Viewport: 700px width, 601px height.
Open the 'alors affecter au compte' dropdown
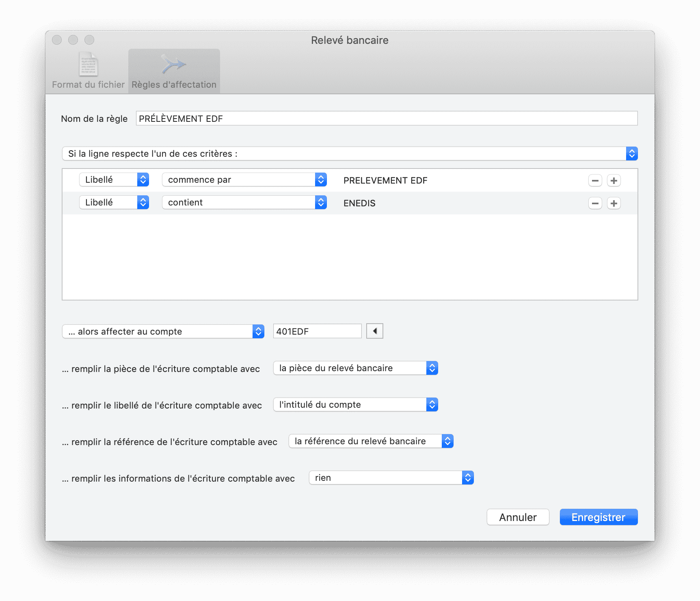pyautogui.click(x=163, y=331)
